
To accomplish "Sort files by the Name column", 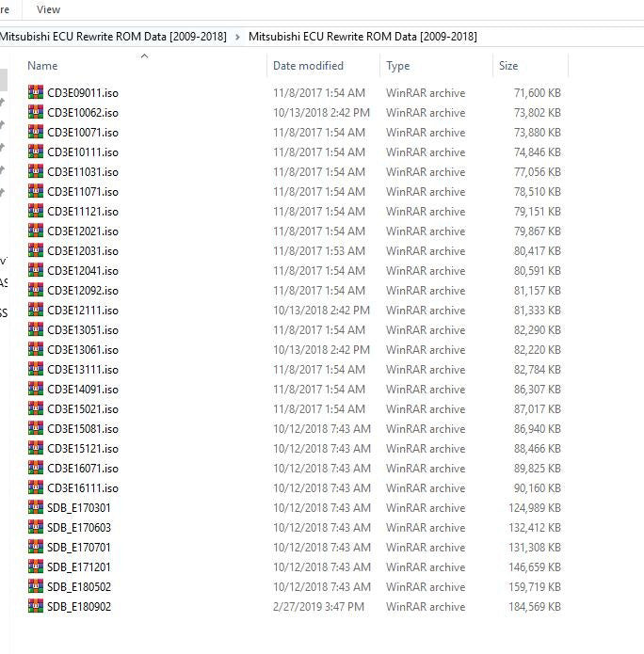I will click(x=42, y=66).
